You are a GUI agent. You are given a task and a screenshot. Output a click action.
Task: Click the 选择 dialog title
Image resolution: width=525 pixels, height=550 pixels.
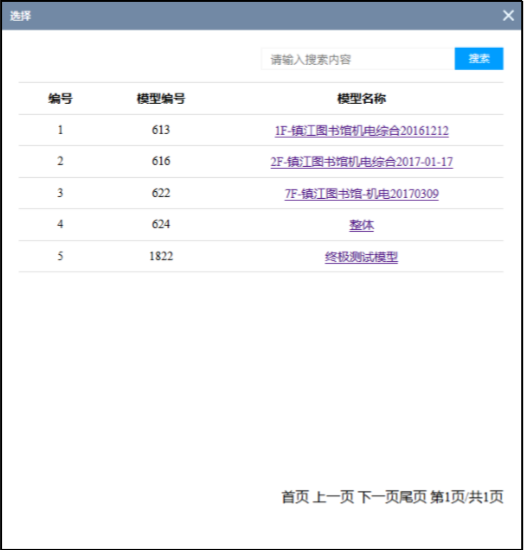tap(20, 16)
